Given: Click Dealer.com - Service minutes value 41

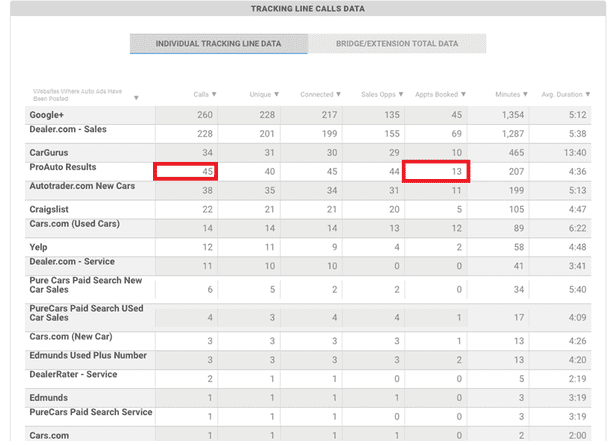Looking at the screenshot, I should (519, 266).
